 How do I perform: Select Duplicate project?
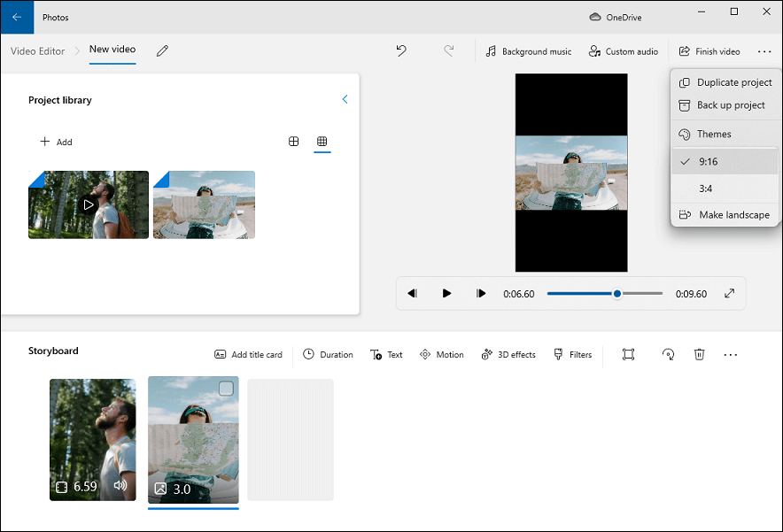(725, 82)
